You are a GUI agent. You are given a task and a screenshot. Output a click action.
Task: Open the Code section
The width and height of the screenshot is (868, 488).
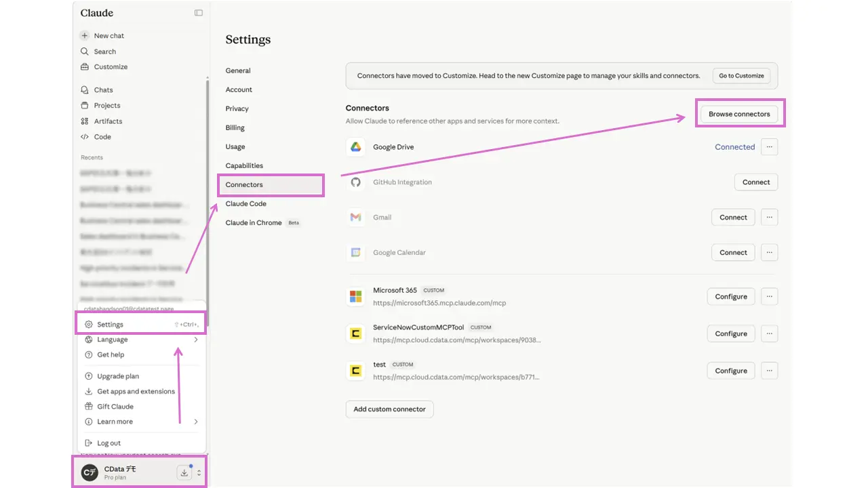pos(102,137)
